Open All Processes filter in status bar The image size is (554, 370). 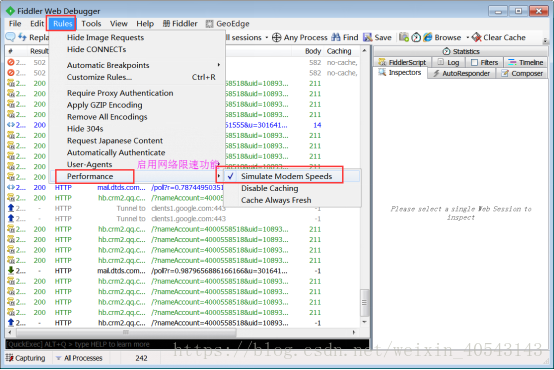pos(79,358)
